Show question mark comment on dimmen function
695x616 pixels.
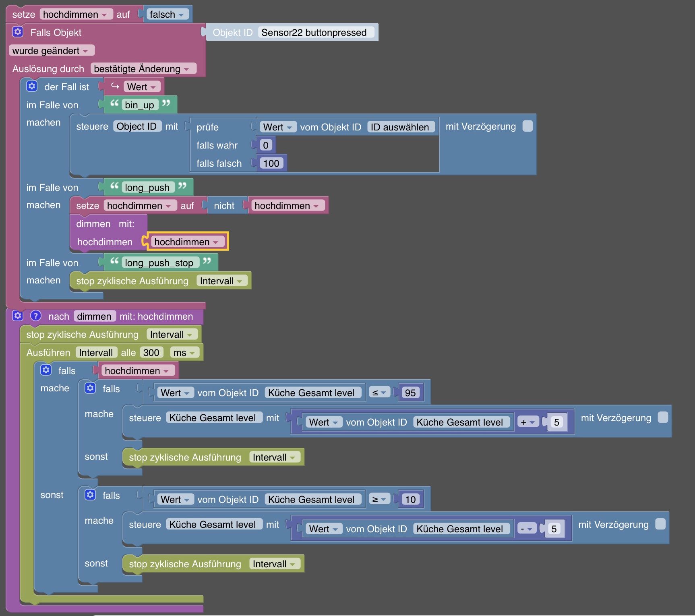pyautogui.click(x=36, y=316)
